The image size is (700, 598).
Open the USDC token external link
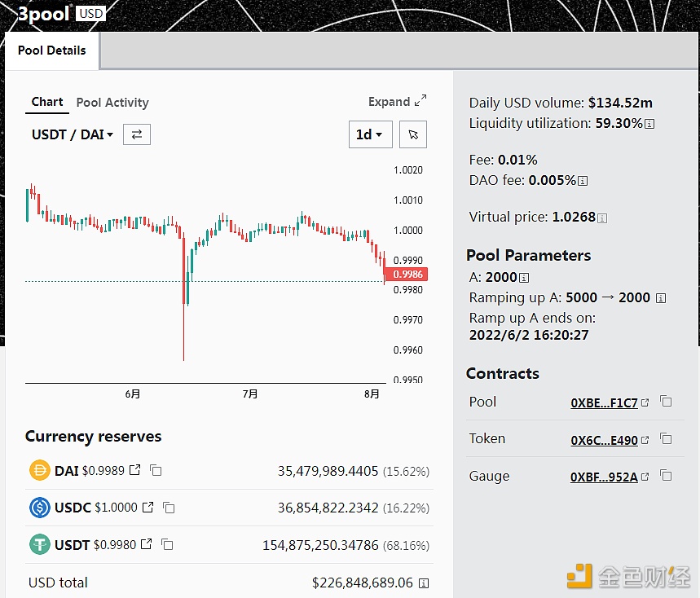[147, 508]
